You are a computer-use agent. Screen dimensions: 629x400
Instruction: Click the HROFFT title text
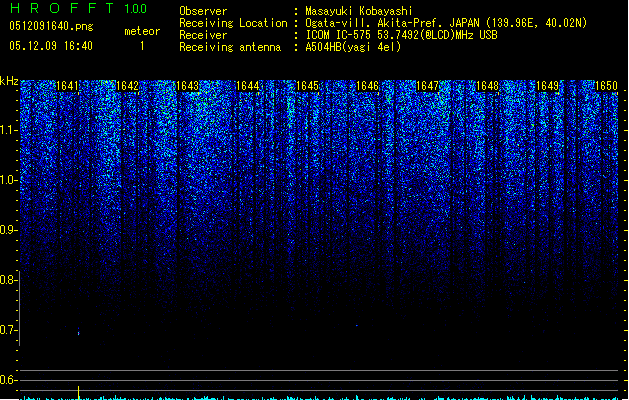point(62,8)
